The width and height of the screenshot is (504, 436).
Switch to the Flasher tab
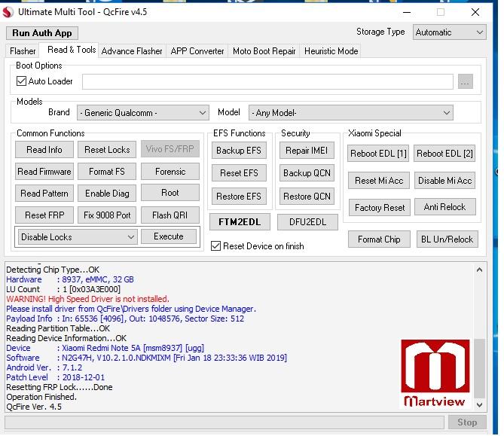[x=23, y=51]
